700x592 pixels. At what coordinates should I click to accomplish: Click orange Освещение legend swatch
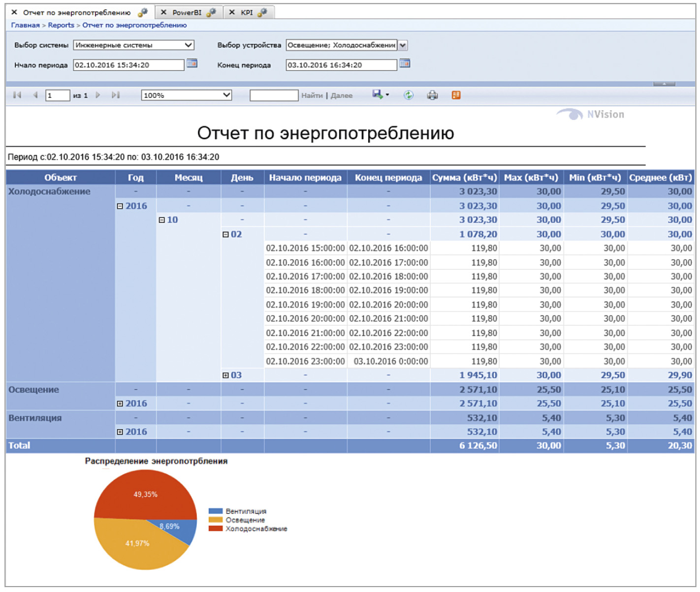(x=216, y=520)
